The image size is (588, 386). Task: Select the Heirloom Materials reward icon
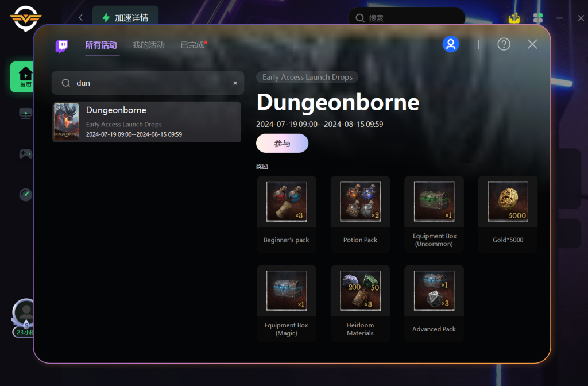[x=361, y=291]
